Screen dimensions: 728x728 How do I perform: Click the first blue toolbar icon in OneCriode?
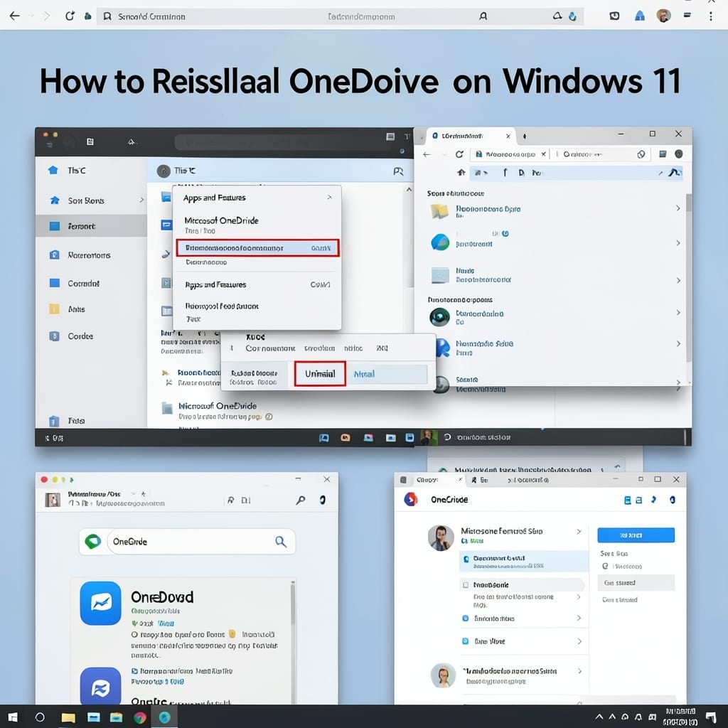627,500
